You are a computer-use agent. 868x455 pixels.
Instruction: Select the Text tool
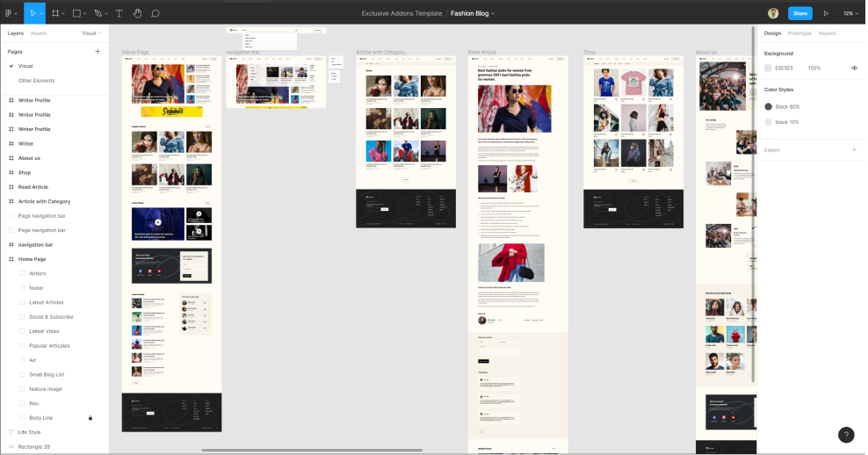point(119,13)
